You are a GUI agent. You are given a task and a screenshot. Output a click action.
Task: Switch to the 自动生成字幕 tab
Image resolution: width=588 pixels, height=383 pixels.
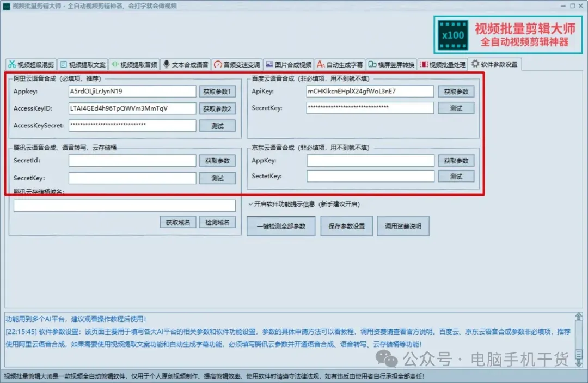(x=340, y=64)
